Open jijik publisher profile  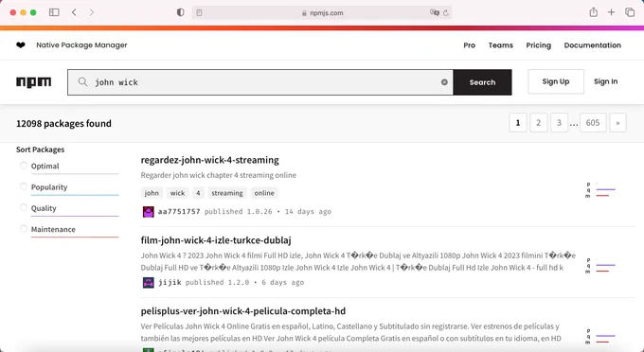point(170,283)
